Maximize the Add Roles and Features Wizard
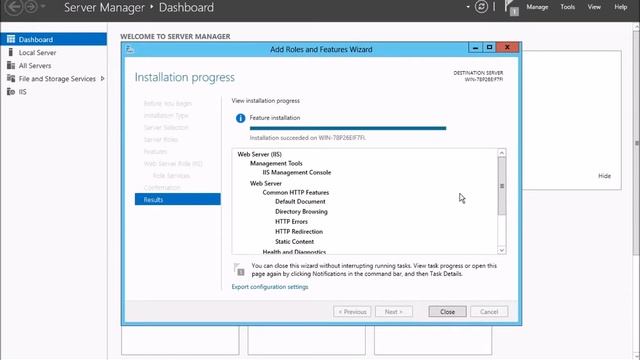Image resolution: width=640 pixels, height=360 pixels. [x=489, y=47]
